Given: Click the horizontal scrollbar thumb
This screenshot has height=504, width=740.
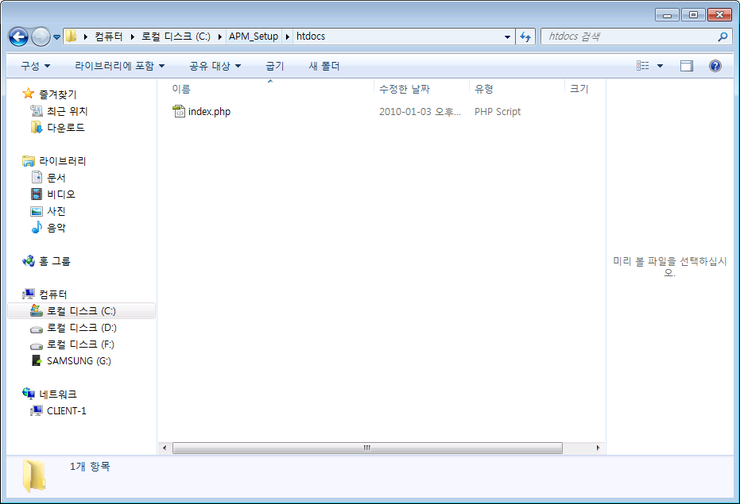Looking at the screenshot, I should 368,447.
